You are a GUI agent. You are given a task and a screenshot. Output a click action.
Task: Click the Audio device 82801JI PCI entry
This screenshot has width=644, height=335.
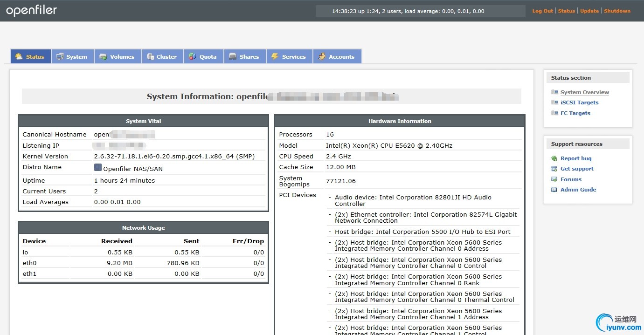point(413,201)
